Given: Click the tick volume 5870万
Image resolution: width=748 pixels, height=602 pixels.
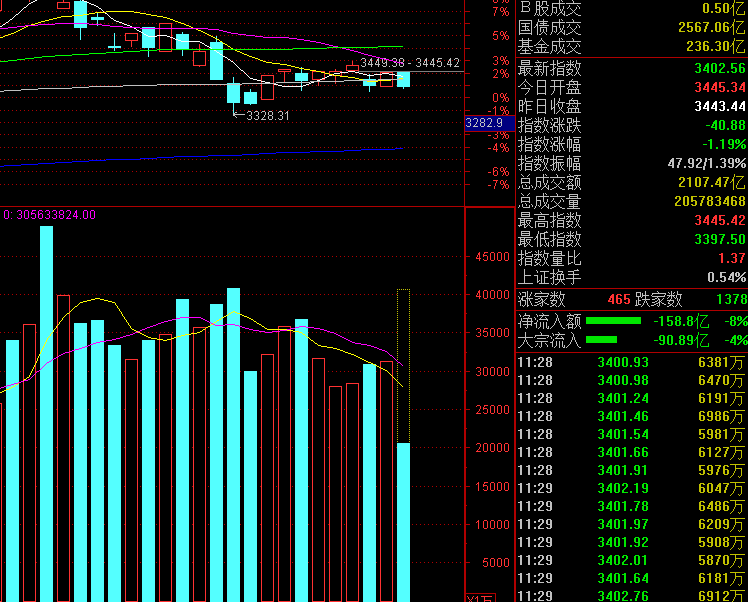Looking at the screenshot, I should pos(721,560).
